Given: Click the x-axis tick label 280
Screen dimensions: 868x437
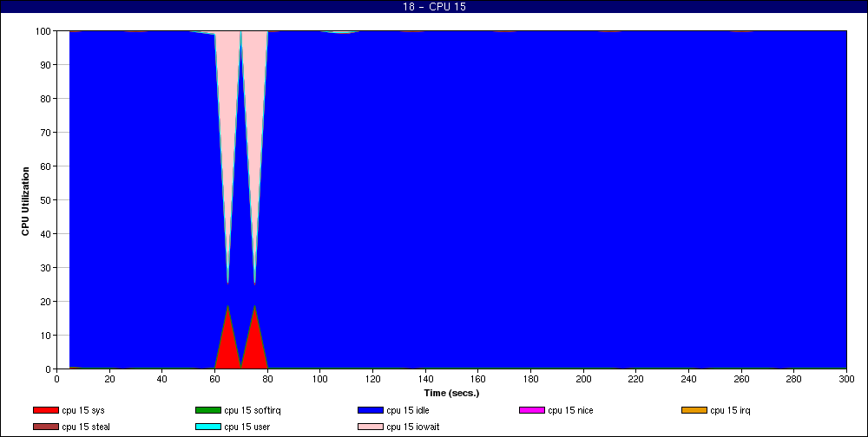Looking at the screenshot, I should (793, 379).
